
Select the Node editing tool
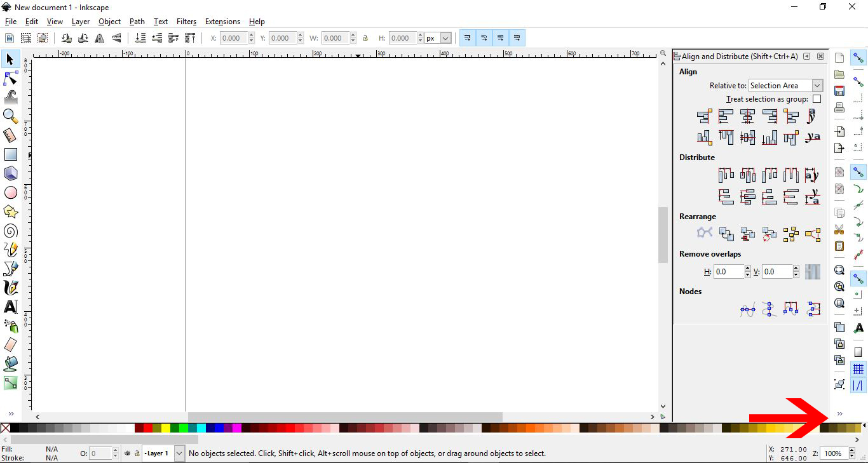[x=10, y=78]
